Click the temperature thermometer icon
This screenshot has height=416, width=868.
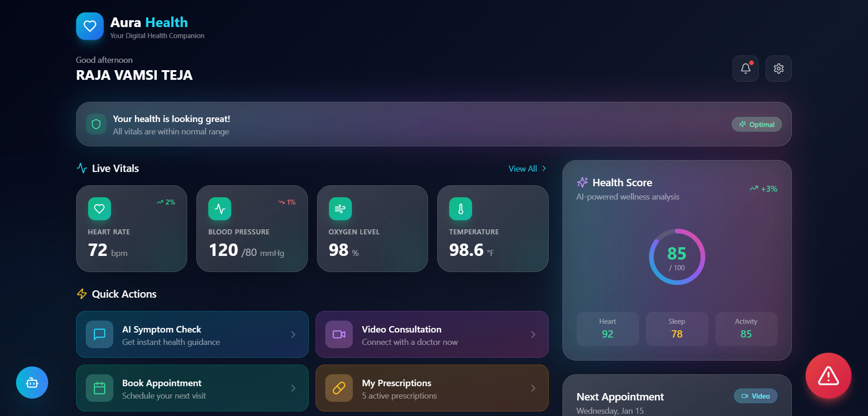click(x=461, y=209)
